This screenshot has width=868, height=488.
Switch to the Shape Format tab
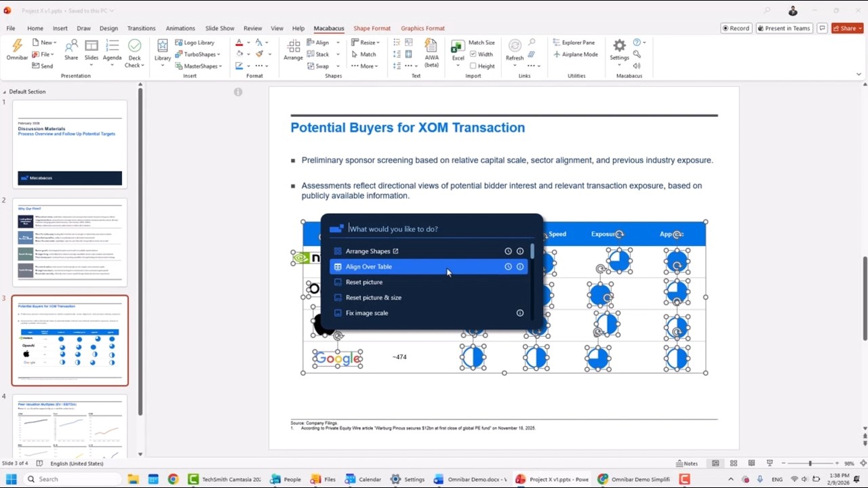point(372,28)
